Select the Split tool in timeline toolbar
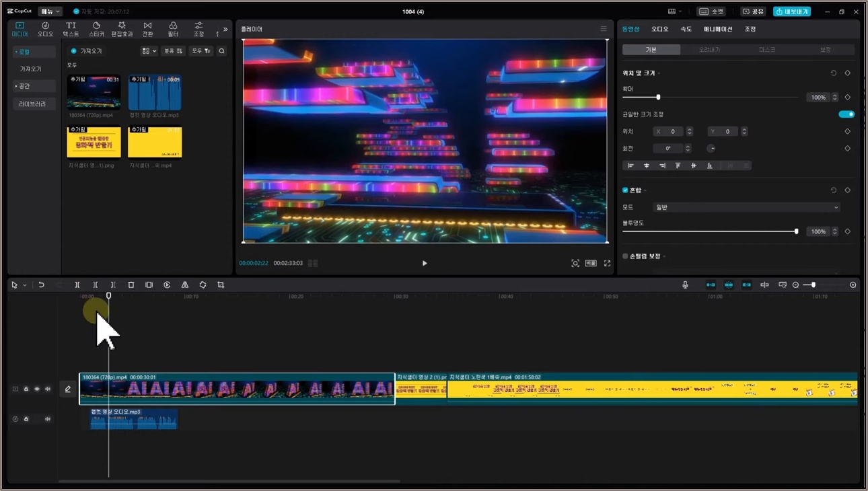The width and height of the screenshot is (868, 491). point(77,285)
